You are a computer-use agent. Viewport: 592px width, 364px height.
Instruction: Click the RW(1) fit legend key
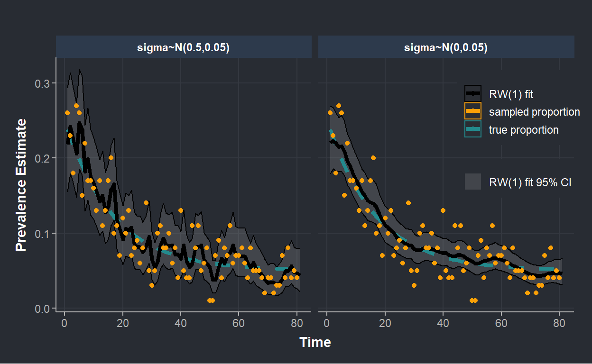(473, 94)
